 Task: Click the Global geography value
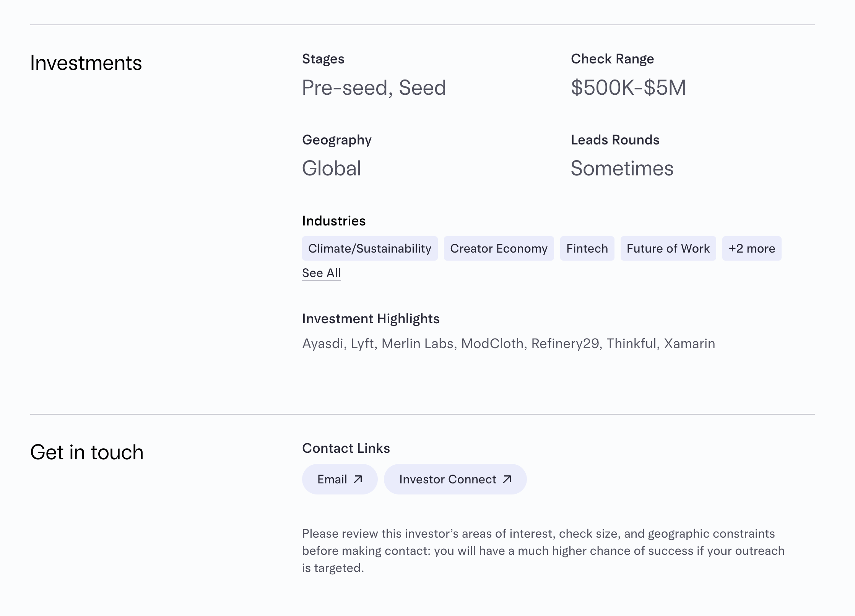click(331, 168)
